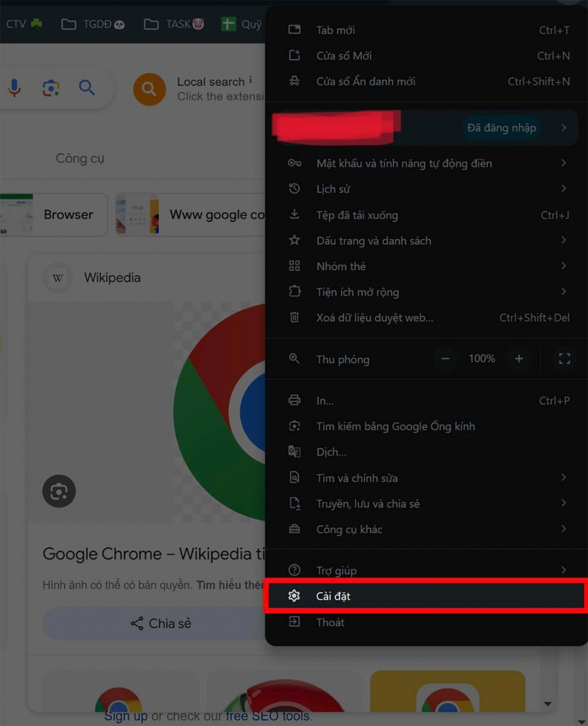Click the lens button over the Chrome logo image
Viewport: 588px width, 726px height.
(x=59, y=491)
